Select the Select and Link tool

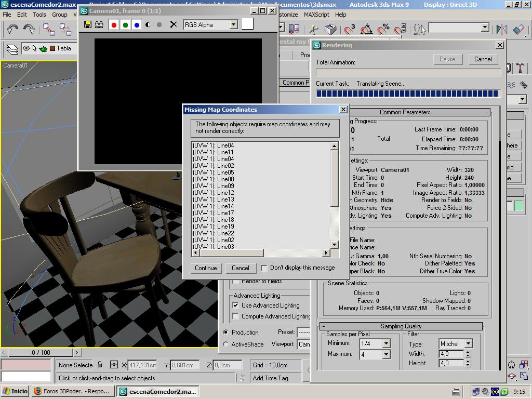[x=48, y=29]
